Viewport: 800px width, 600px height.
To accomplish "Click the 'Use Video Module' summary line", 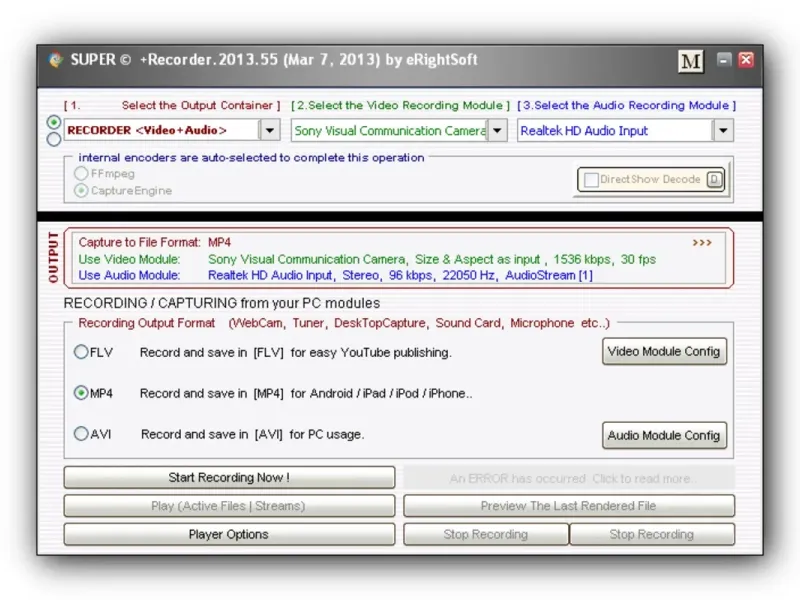I will [367, 259].
